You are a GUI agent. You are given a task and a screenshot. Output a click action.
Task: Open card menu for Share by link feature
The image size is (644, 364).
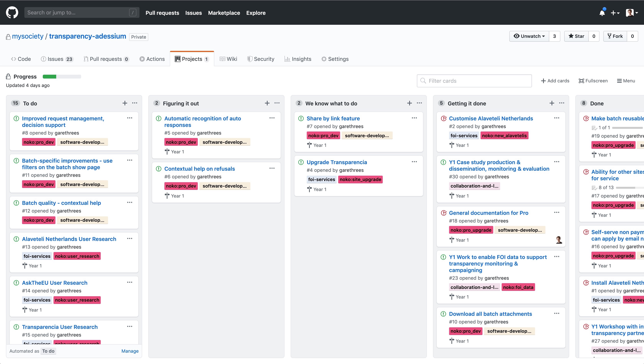[414, 118]
